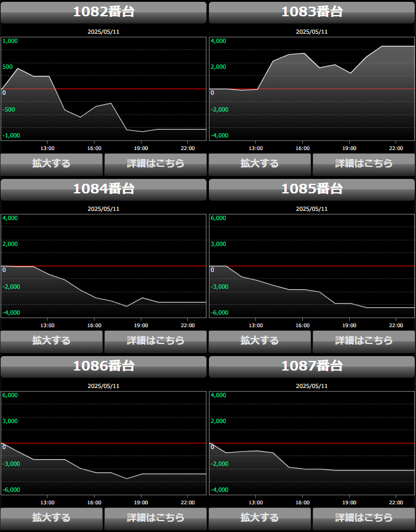Click the -3,000 axis label on 1085 graph

(219, 287)
